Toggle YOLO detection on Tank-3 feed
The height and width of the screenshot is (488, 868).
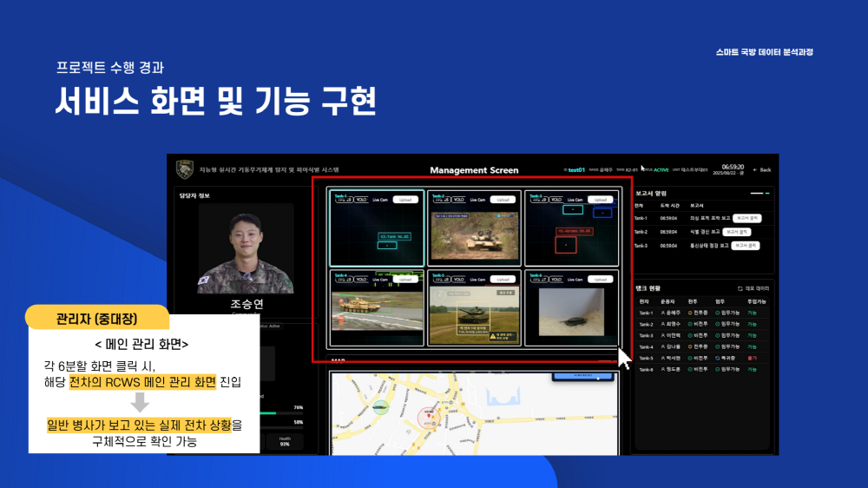click(x=556, y=200)
